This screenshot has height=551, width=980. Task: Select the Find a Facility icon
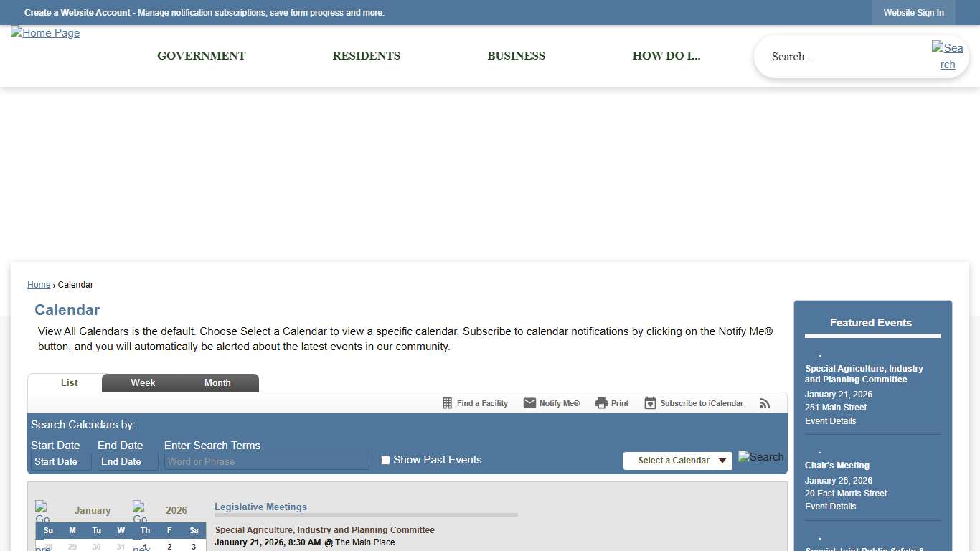(x=447, y=402)
